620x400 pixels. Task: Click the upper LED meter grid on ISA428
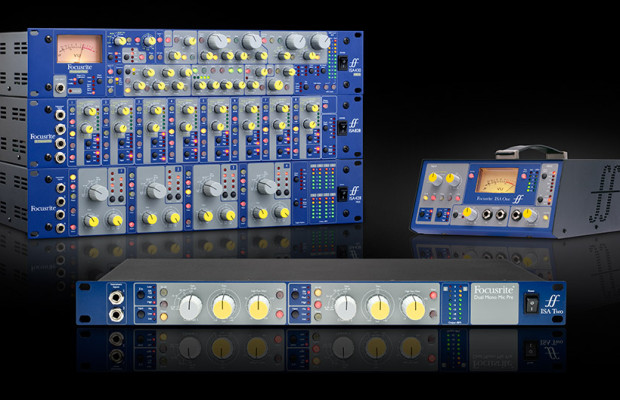point(323,178)
